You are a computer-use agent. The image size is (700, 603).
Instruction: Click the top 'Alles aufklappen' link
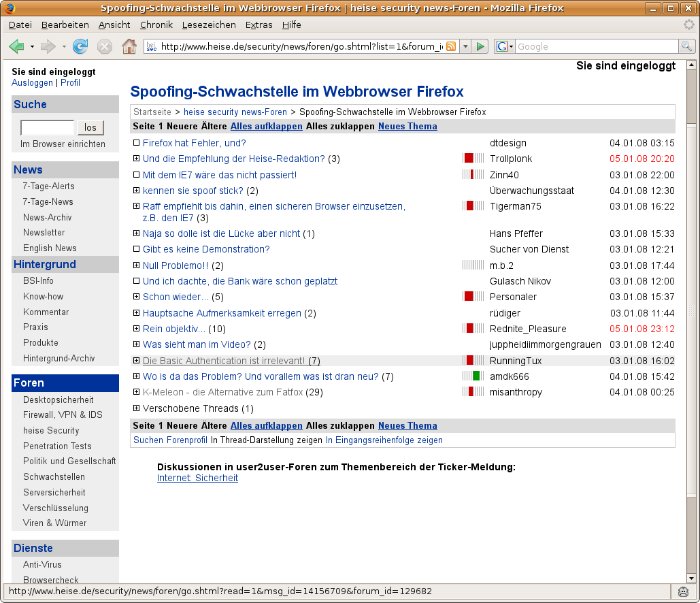point(267,127)
